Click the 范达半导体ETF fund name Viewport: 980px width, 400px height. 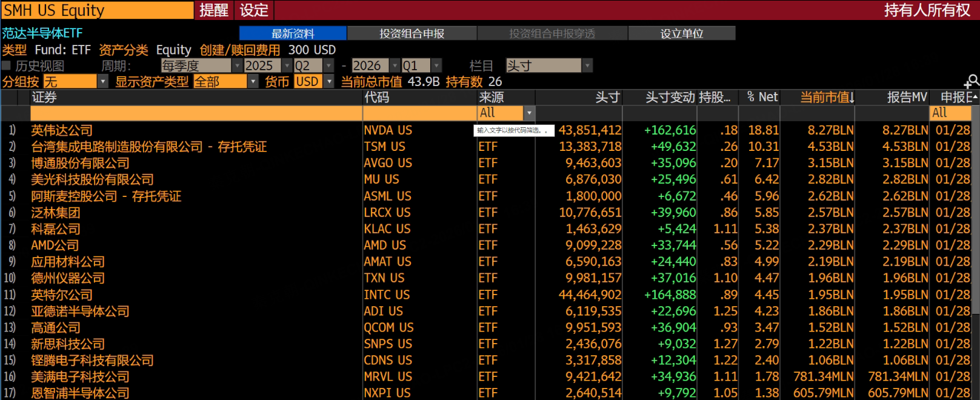(42, 33)
